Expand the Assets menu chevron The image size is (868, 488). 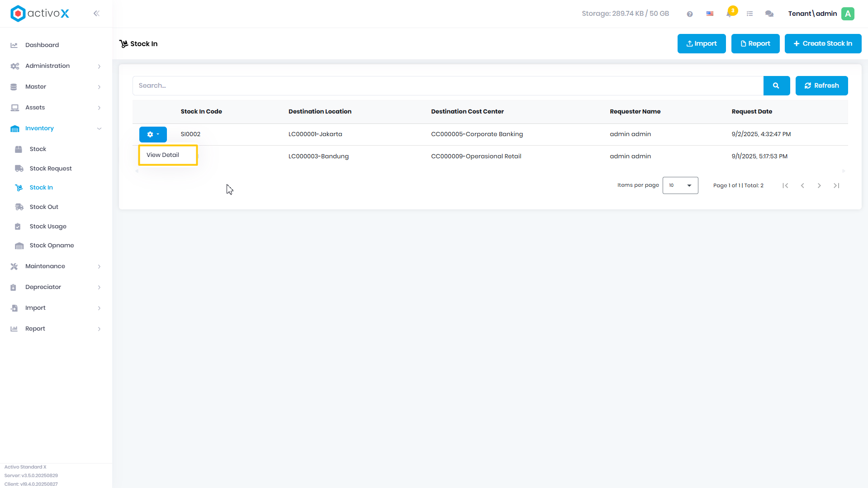pyautogui.click(x=99, y=108)
